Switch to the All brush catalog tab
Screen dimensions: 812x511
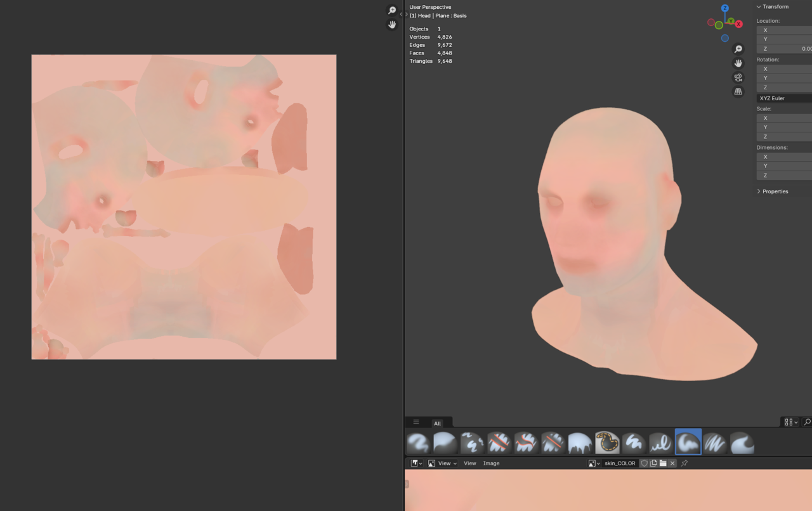437,424
